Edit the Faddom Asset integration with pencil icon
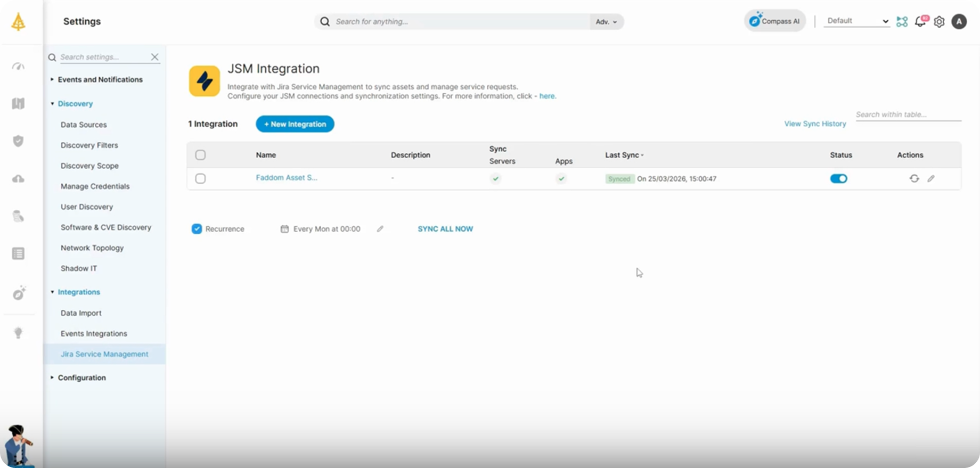980x468 pixels. click(931, 178)
